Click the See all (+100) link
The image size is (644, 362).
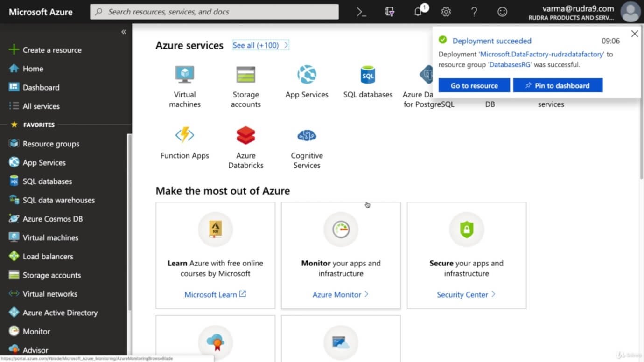coord(261,45)
